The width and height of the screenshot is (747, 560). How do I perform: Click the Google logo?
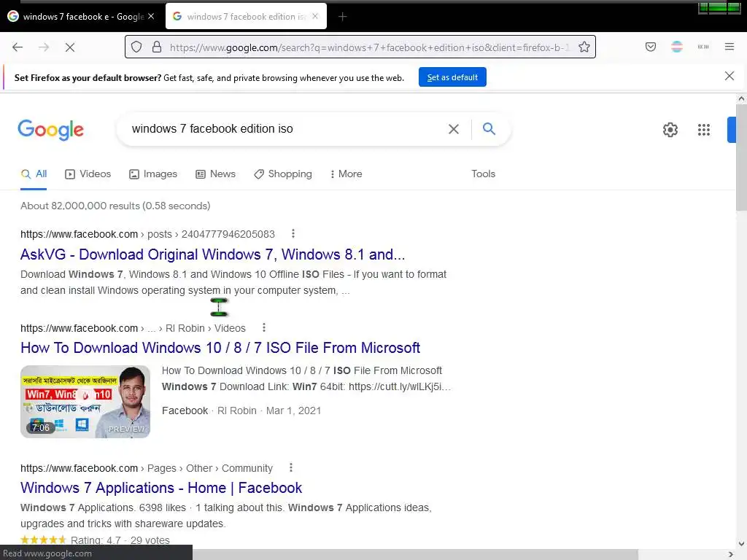[x=50, y=130]
